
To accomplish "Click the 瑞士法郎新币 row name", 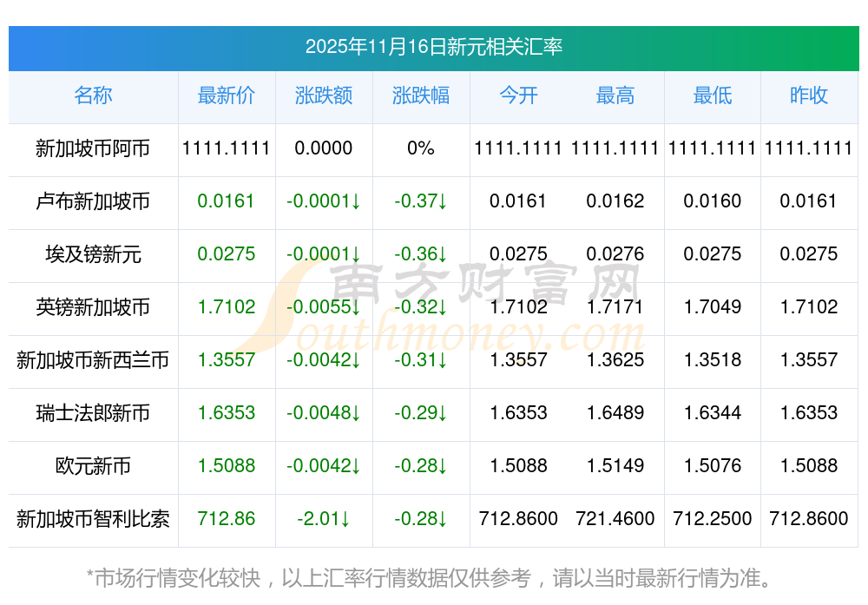I will pos(93,413).
